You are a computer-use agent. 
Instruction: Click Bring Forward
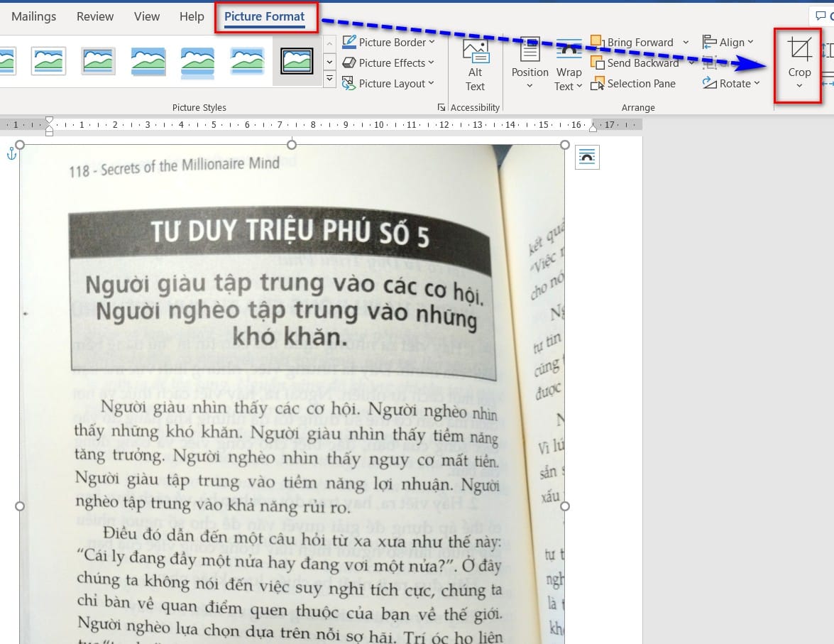(x=632, y=42)
